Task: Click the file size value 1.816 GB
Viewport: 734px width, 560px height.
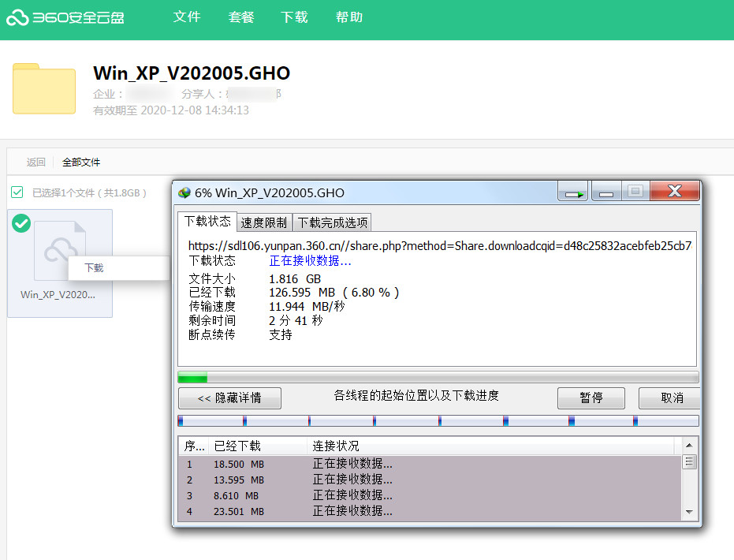Action: (x=295, y=279)
